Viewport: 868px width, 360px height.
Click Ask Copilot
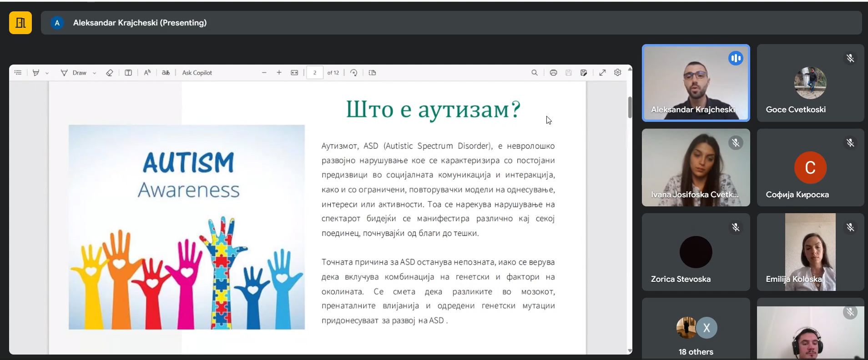point(197,73)
